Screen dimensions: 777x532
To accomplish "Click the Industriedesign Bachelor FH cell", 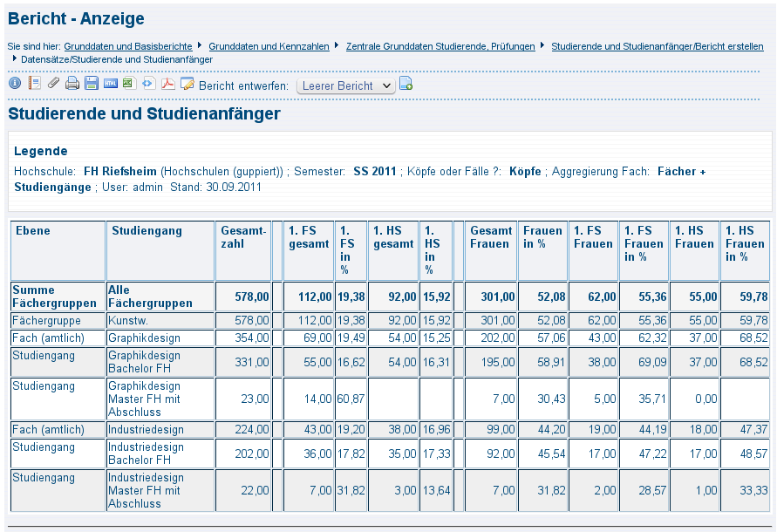I will coord(160,454).
